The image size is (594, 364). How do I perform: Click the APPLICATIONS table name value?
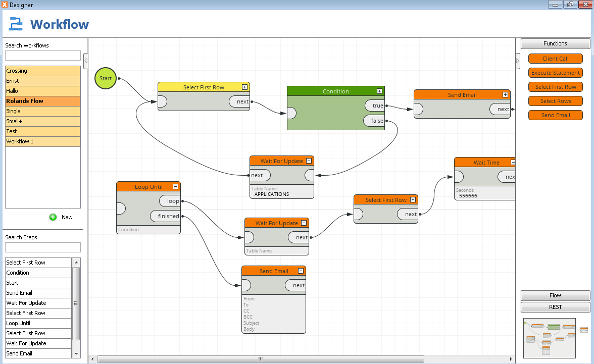click(272, 194)
